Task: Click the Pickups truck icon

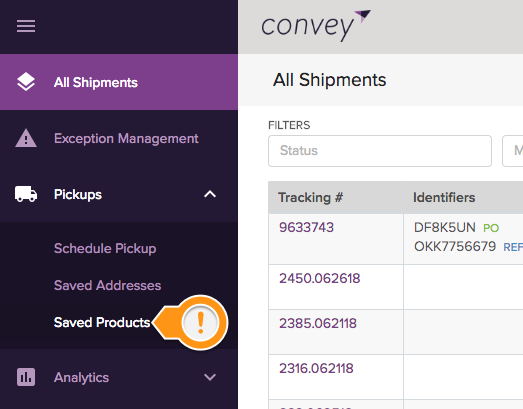Action: (x=26, y=194)
